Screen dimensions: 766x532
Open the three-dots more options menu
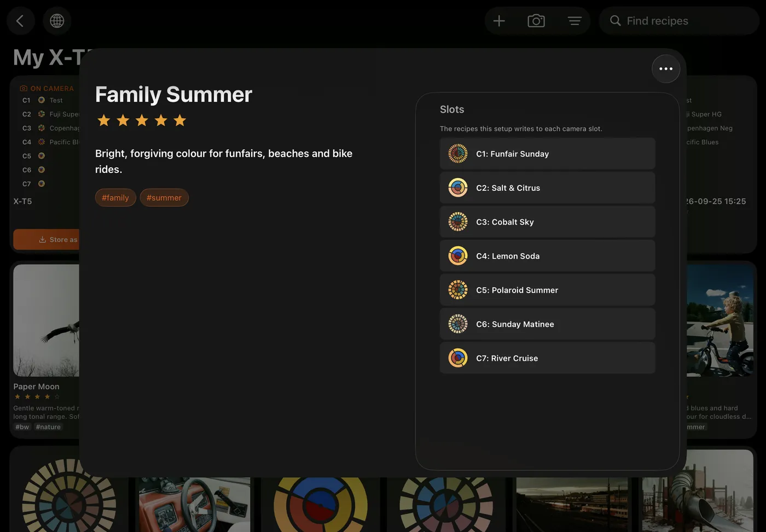[x=666, y=69]
